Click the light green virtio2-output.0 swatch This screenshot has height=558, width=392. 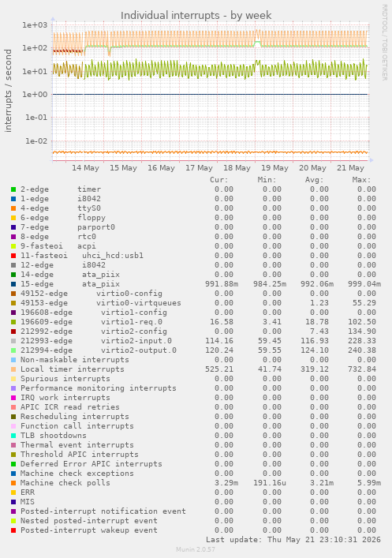13,350
